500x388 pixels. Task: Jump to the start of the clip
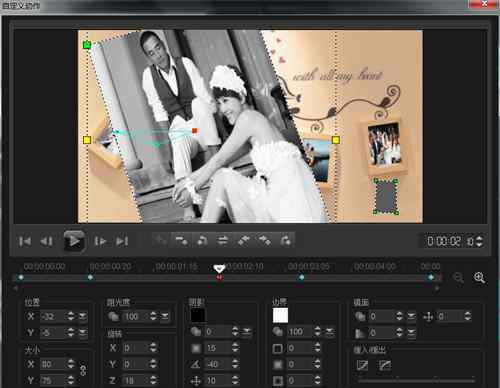pyautogui.click(x=25, y=241)
